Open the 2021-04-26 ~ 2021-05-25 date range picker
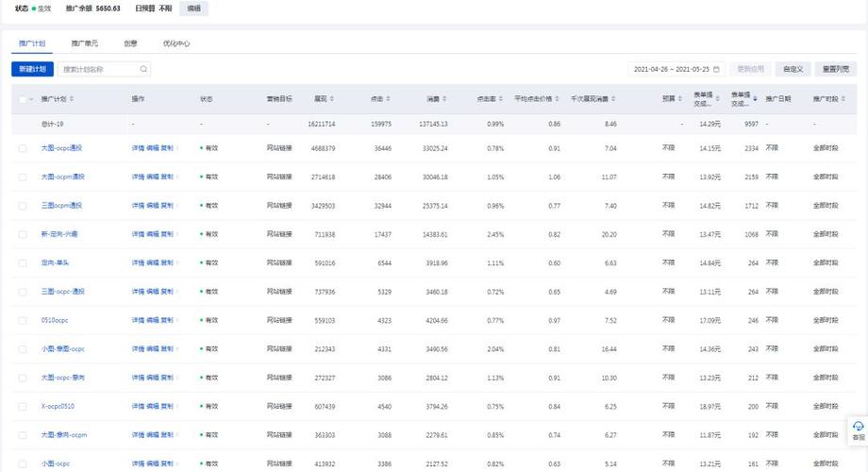This screenshot has height=472, width=868. point(676,69)
